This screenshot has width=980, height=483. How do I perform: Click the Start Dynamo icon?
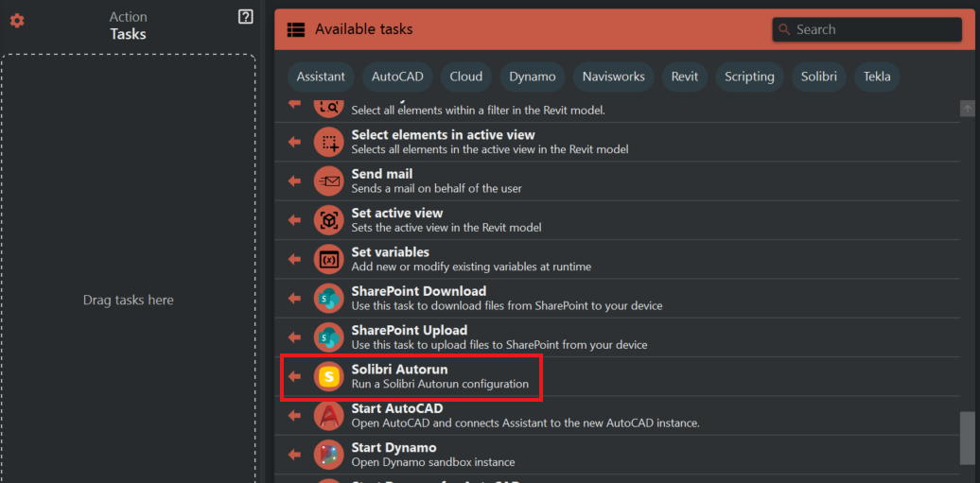tap(329, 455)
